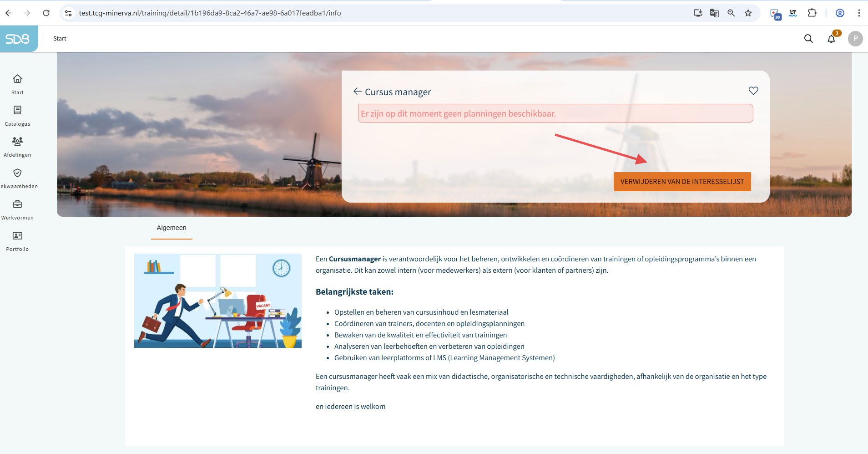Open the Catalogus sidebar icon

pos(17,111)
